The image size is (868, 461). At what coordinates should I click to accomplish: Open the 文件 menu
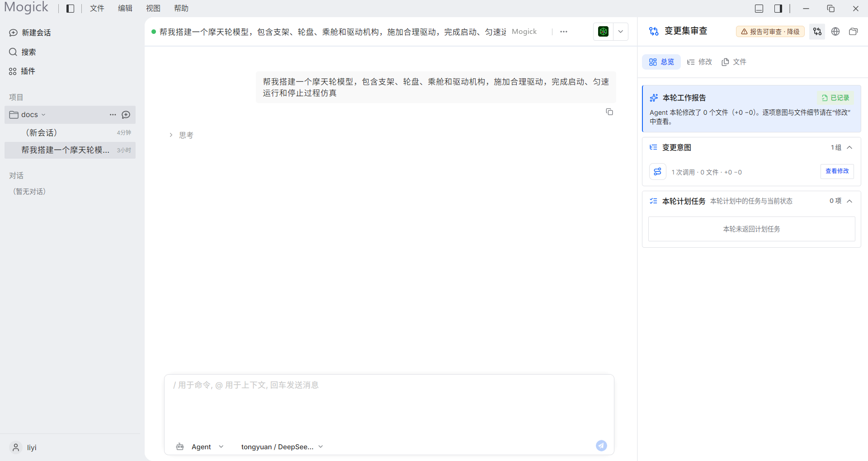coord(97,9)
